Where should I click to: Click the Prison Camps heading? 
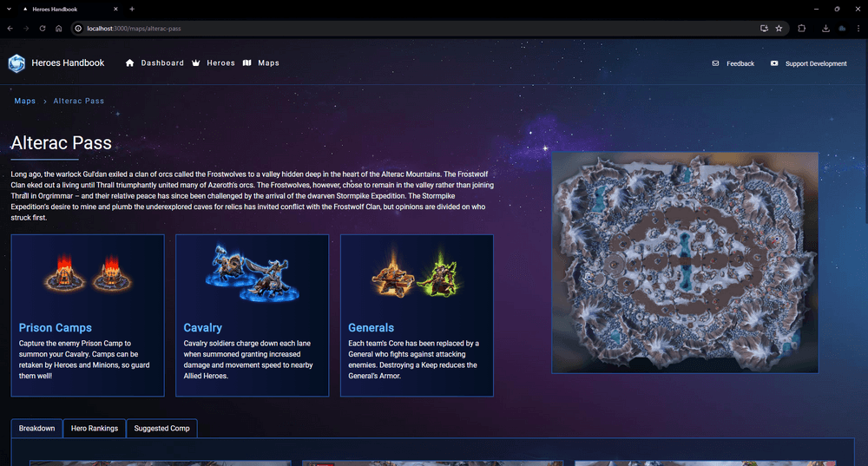56,328
